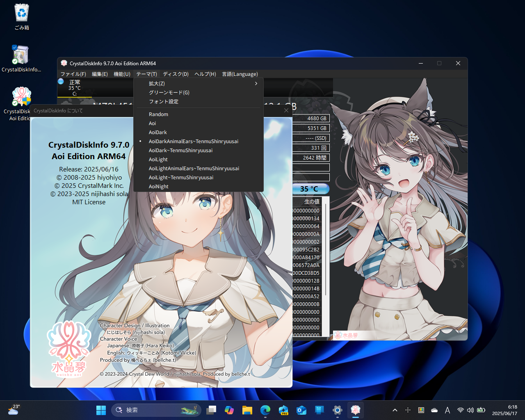Expand hidden icons in the system tray
The width and height of the screenshot is (525, 420).
click(395, 410)
